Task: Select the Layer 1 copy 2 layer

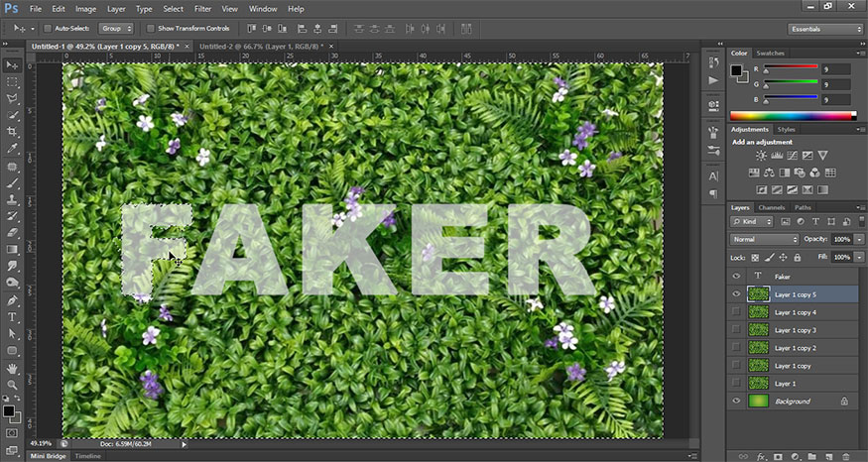Action: click(795, 348)
